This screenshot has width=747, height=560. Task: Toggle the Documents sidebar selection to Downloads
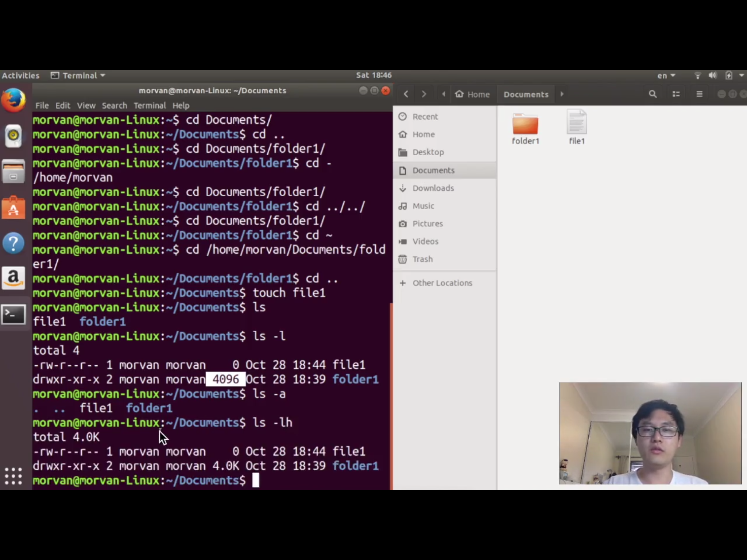(433, 188)
